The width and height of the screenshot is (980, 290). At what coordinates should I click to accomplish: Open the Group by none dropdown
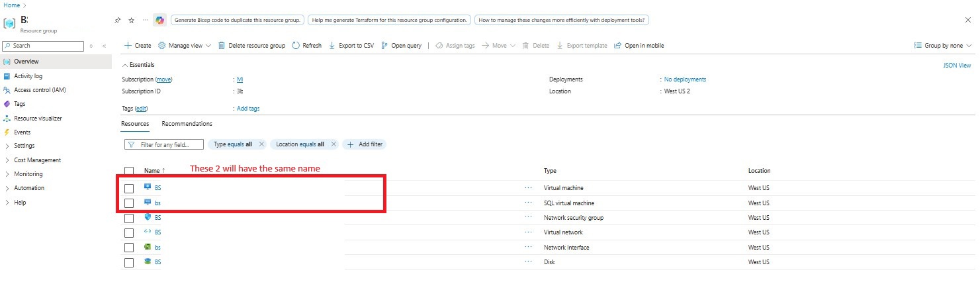click(943, 46)
